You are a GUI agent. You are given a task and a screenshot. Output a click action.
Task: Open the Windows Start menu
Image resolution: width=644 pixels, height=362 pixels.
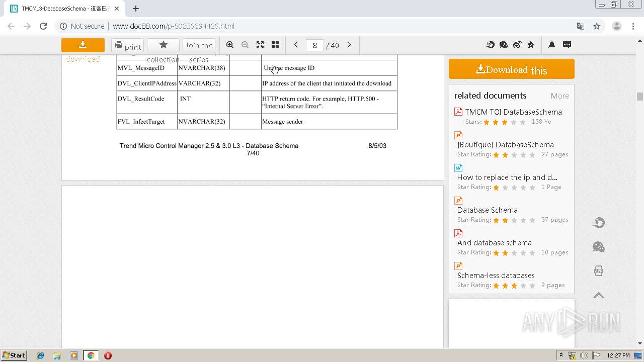coord(14,355)
